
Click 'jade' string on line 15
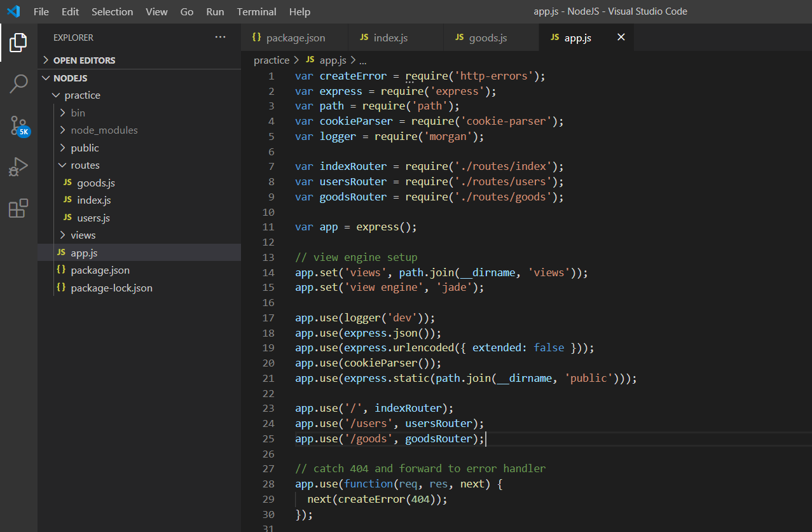tap(454, 287)
